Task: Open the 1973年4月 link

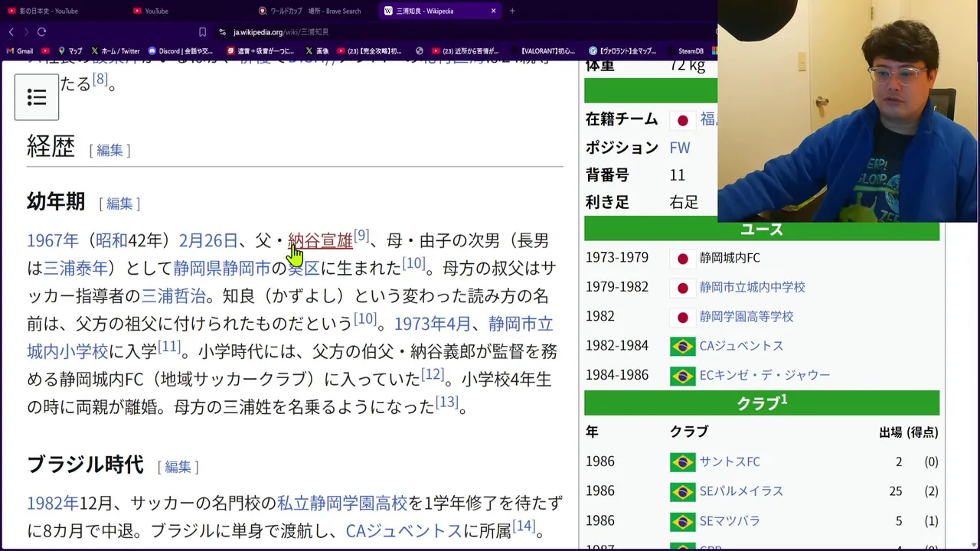Action: pyautogui.click(x=433, y=323)
